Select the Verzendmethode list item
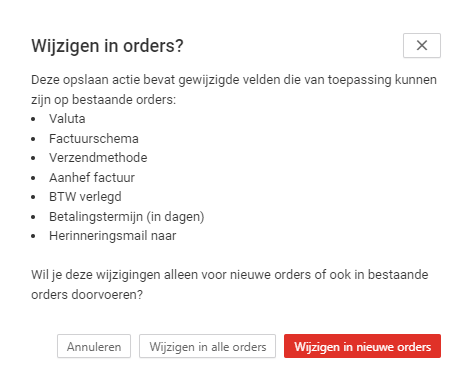Image resolution: width=475 pixels, height=390 pixels. point(98,158)
